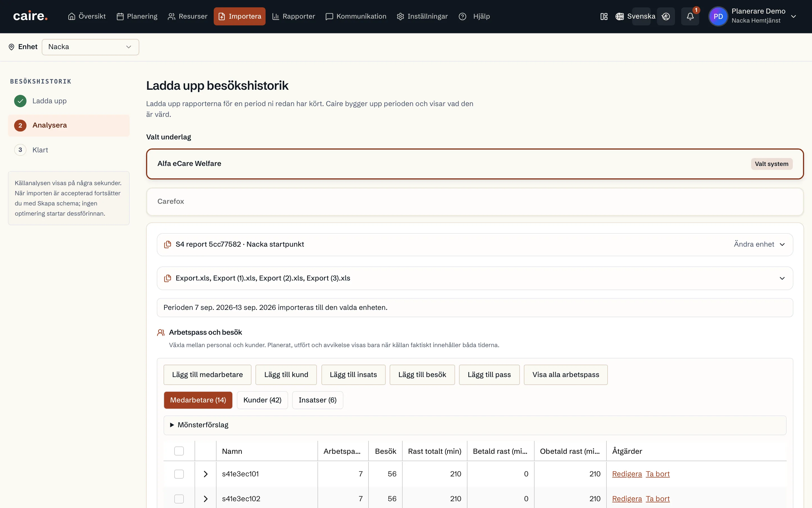Click the green Ladda upp checkmark icon
812x508 pixels.
(x=20, y=101)
